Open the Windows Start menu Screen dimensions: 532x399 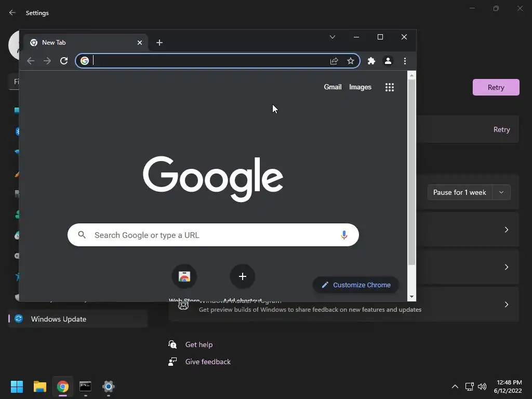pos(17,387)
